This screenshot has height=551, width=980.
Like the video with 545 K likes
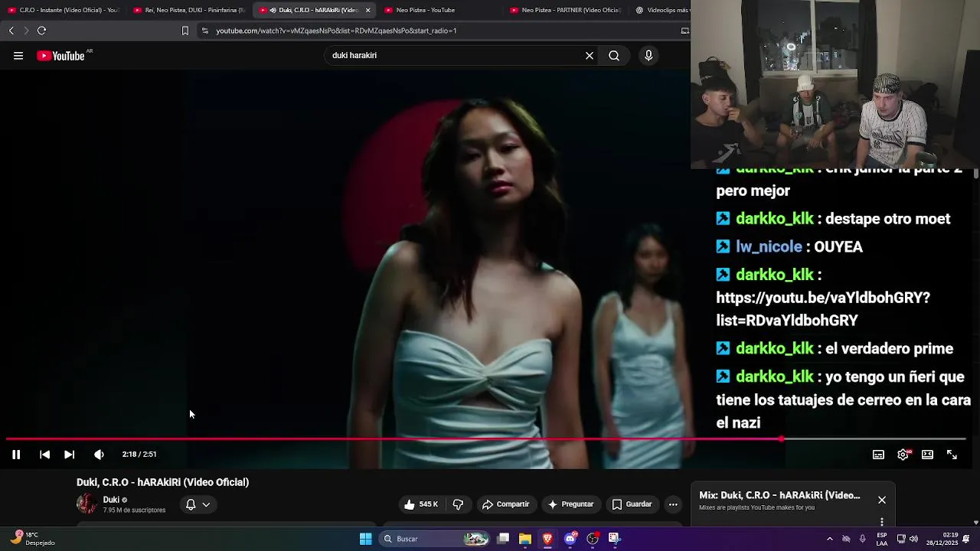pyautogui.click(x=421, y=504)
